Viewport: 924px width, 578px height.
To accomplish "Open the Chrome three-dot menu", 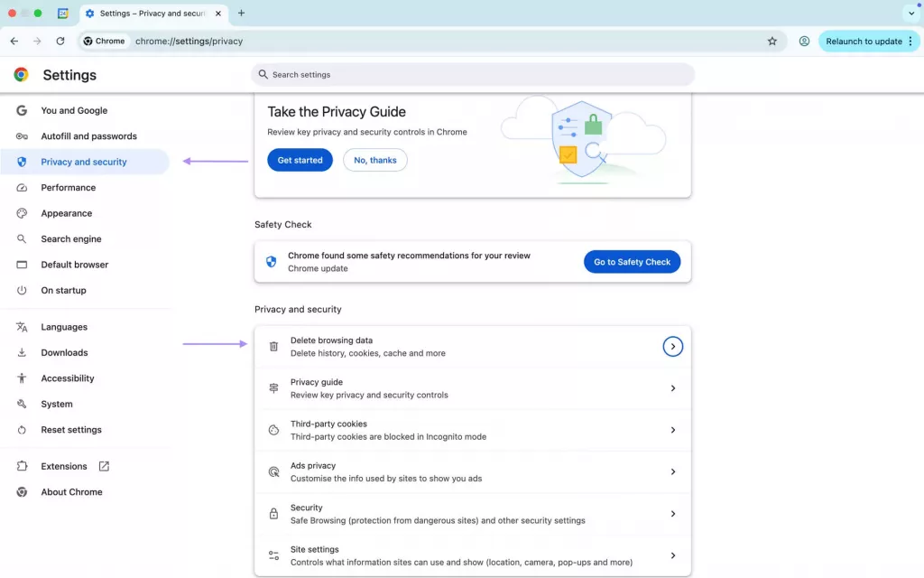I will pyautogui.click(x=910, y=42).
